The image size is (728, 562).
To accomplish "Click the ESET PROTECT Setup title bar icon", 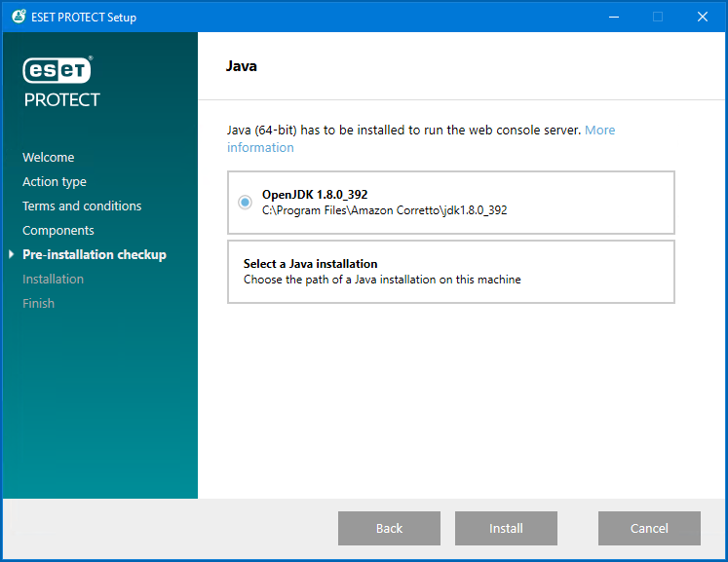I will click(18, 17).
